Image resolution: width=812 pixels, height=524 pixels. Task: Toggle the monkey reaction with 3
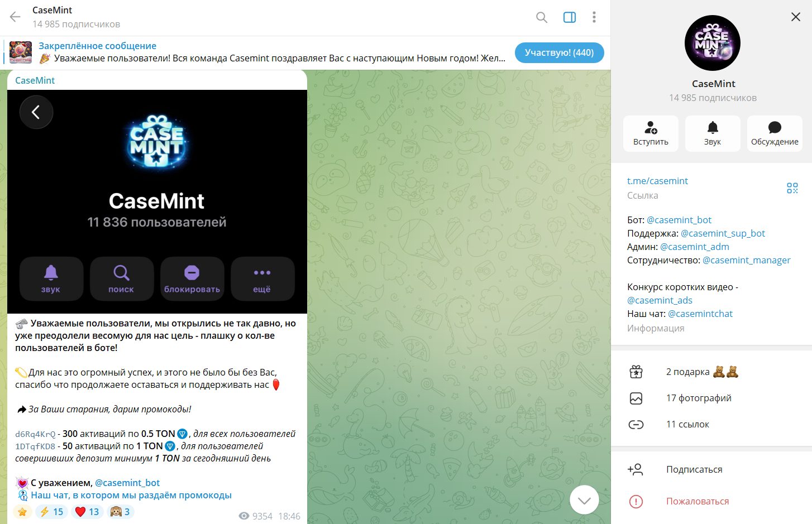pyautogui.click(x=120, y=512)
